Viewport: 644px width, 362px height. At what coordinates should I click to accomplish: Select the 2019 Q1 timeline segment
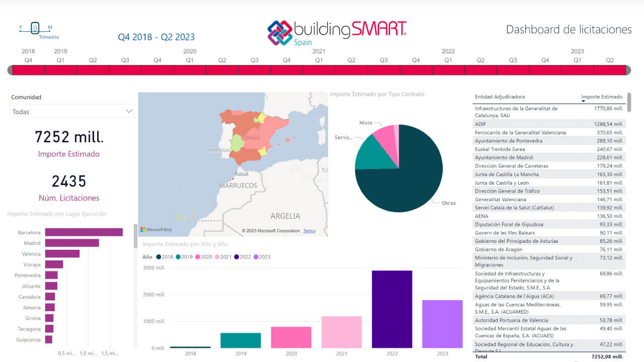tap(61, 70)
